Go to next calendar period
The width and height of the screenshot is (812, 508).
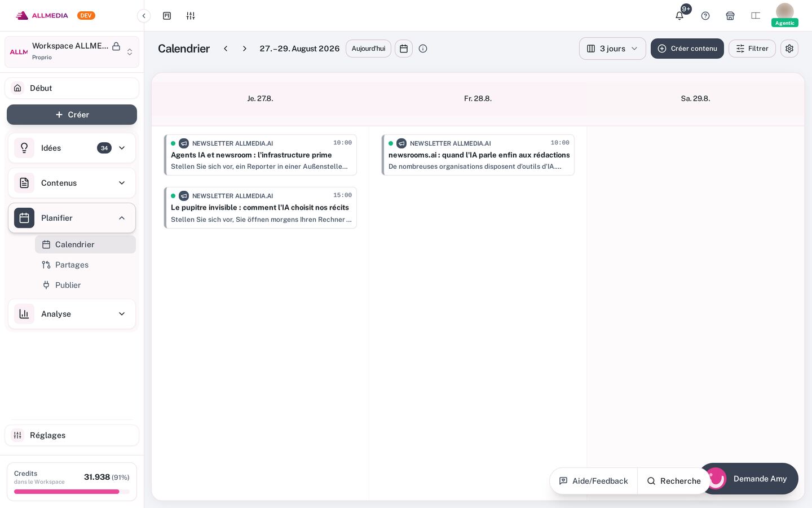point(245,49)
